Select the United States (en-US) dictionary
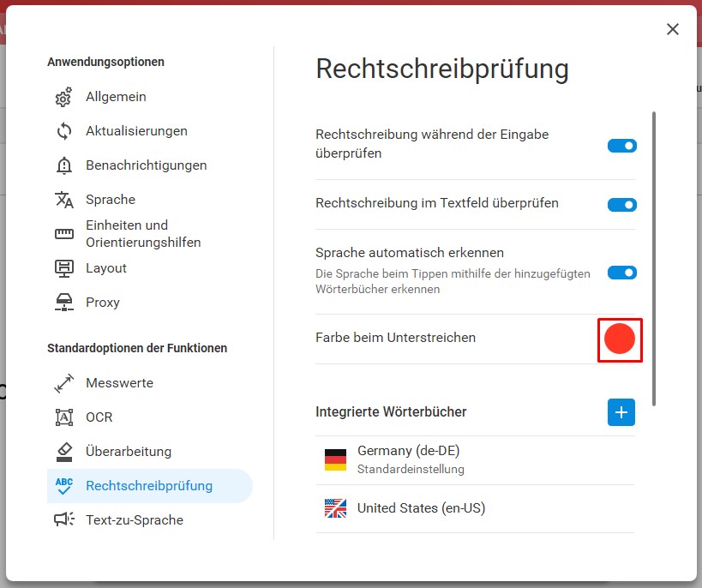Image resolution: width=702 pixels, height=588 pixels. 475,509
